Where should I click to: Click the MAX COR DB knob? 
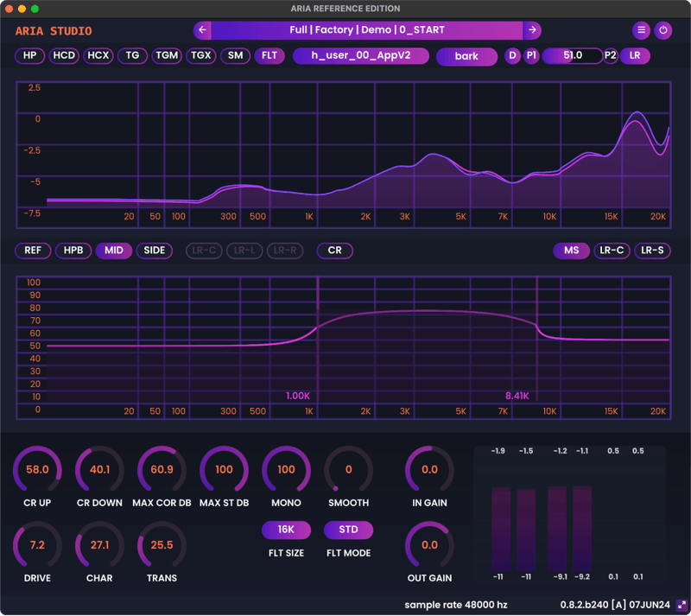coord(162,470)
